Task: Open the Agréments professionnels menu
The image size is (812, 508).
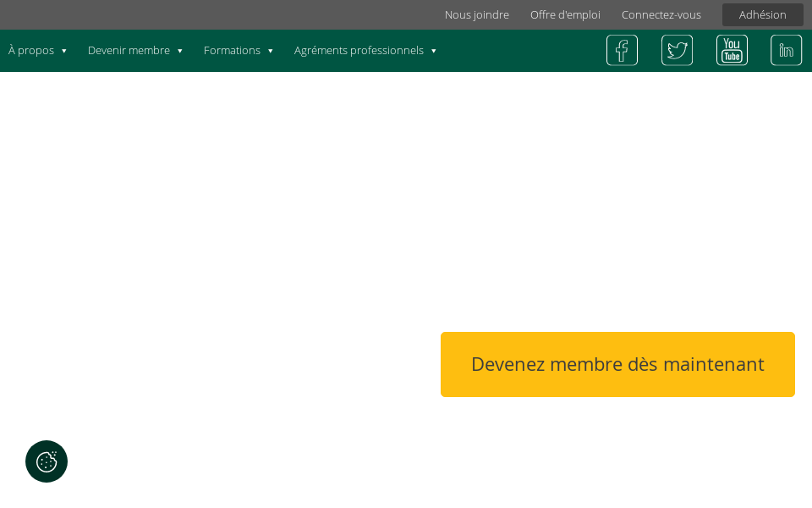Action: 358,51
